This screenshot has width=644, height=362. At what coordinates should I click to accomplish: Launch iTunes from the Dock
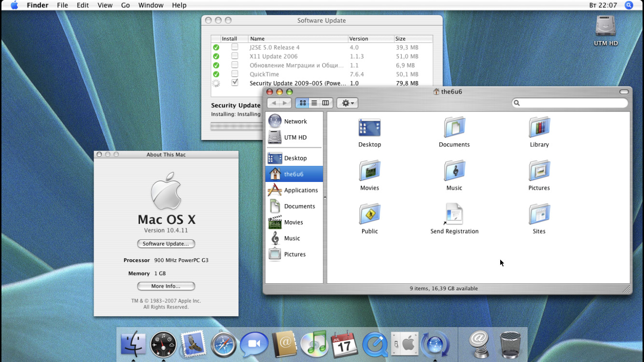click(x=314, y=345)
